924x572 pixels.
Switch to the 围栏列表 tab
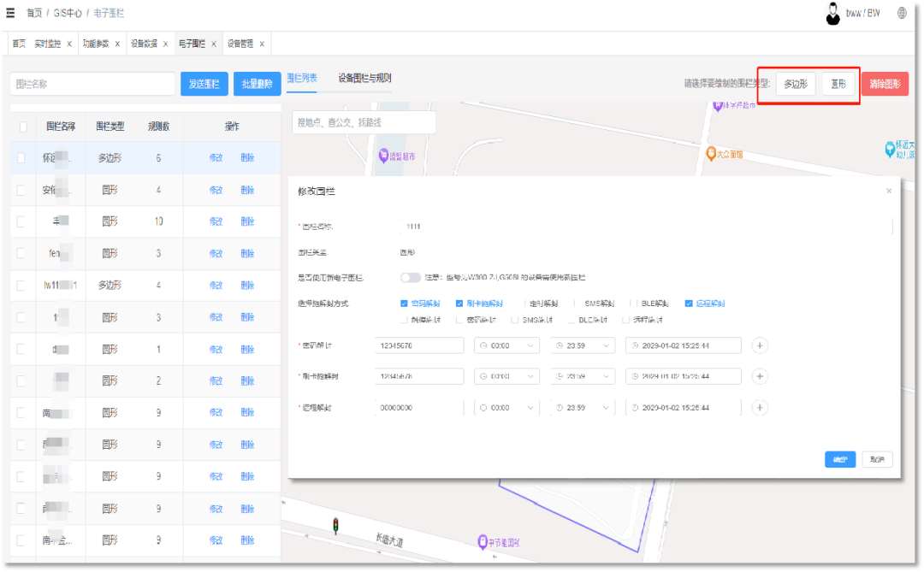pyautogui.click(x=302, y=78)
